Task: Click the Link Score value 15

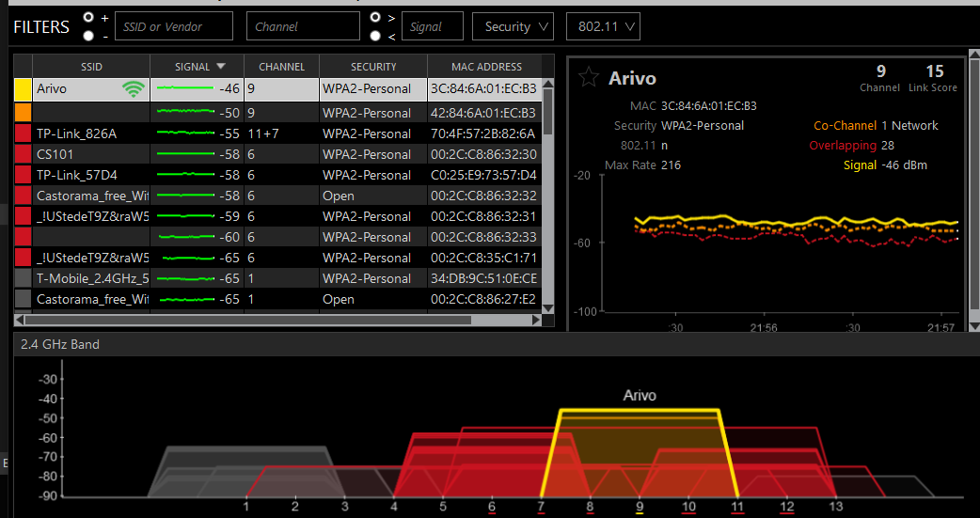Action: click(934, 71)
